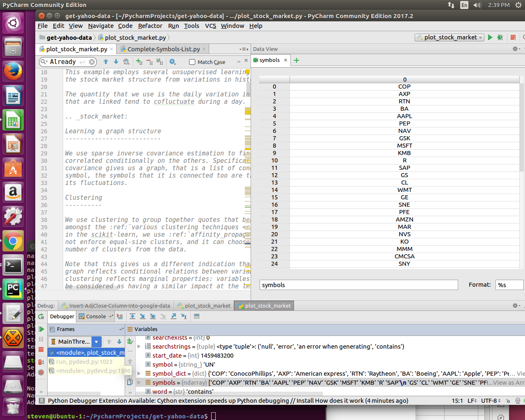Viewport: 525px width, 420px height.
Task: Add new watch in Variables panel
Action: [130, 341]
